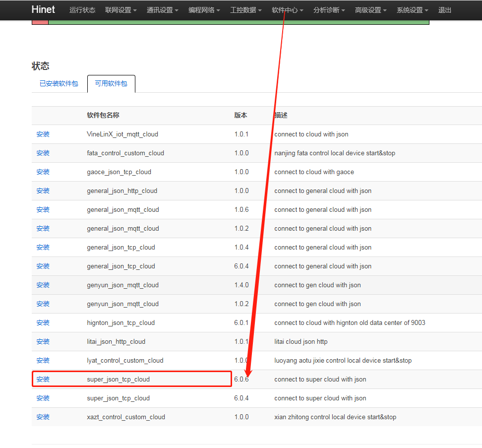
Task: Install super_json_tcp_cloud version 6.0.6
Action: click(43, 379)
